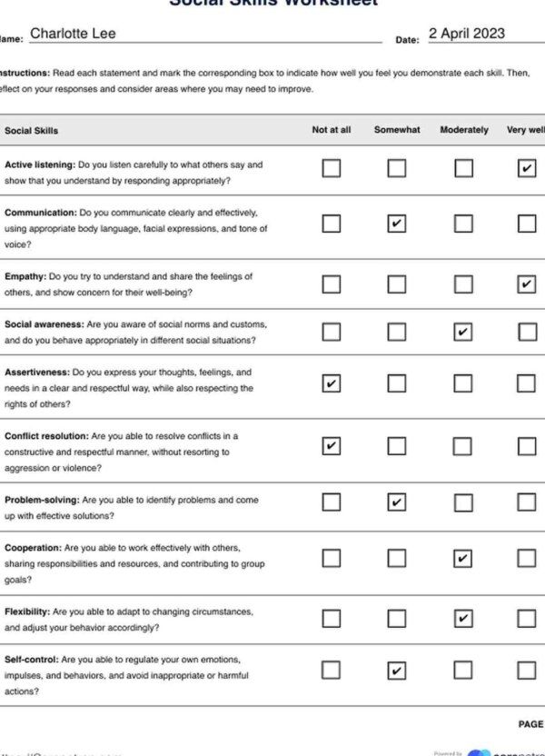545x756 pixels.
Task: Check 'Not at all' for Cooperation
Action: [x=331, y=558]
